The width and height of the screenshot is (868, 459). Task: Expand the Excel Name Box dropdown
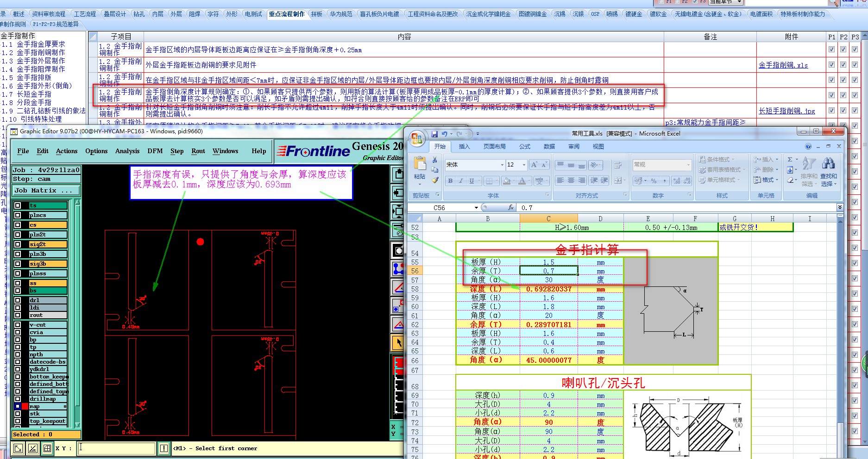click(x=476, y=208)
